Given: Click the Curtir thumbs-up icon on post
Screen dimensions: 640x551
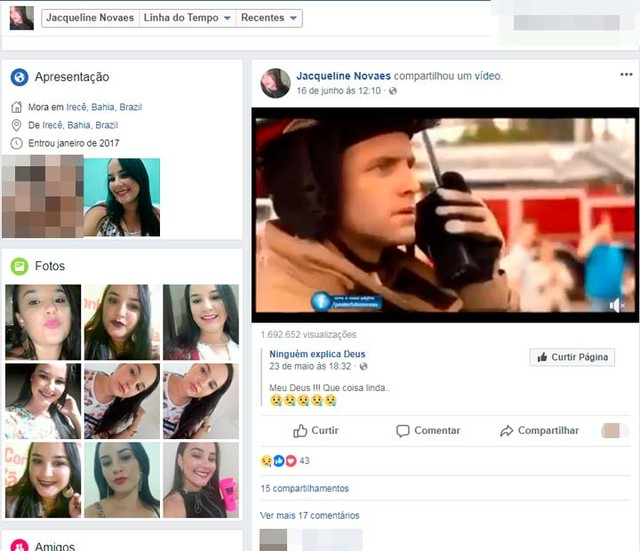Looking at the screenshot, I should (300, 431).
